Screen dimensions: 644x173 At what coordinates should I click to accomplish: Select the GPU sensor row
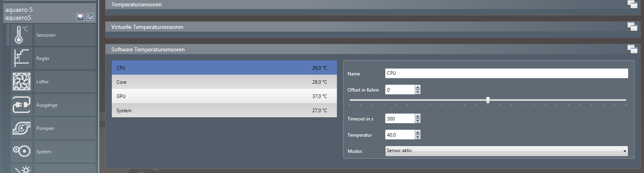point(224,96)
